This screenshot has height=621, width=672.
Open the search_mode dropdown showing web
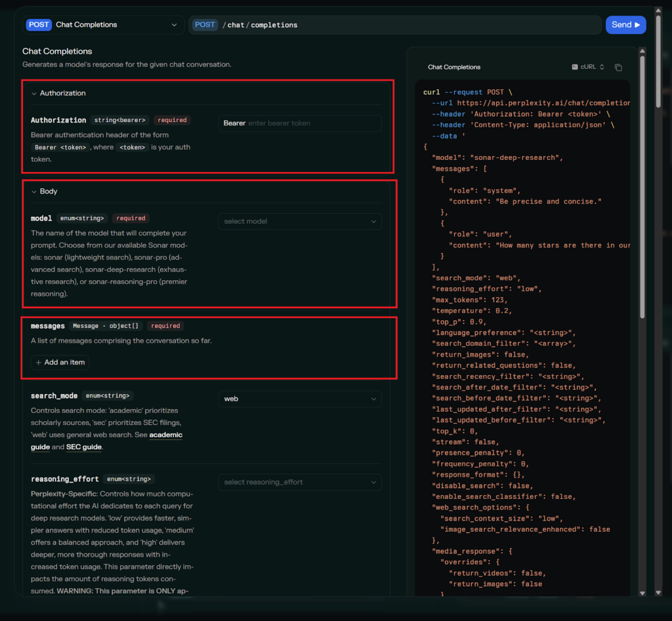click(300, 399)
